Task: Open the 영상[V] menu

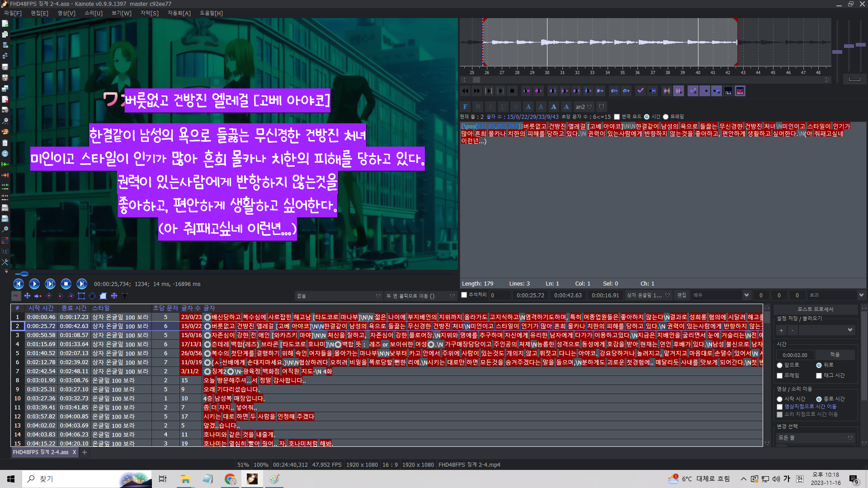Action: click(x=66, y=13)
